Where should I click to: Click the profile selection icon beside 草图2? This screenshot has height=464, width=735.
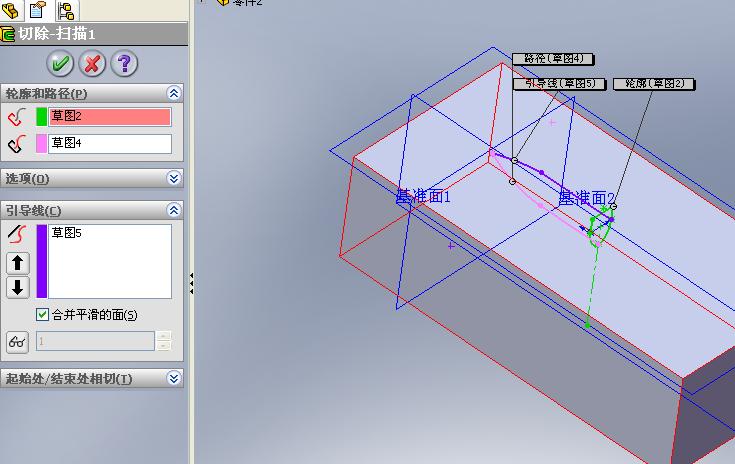pos(17,117)
